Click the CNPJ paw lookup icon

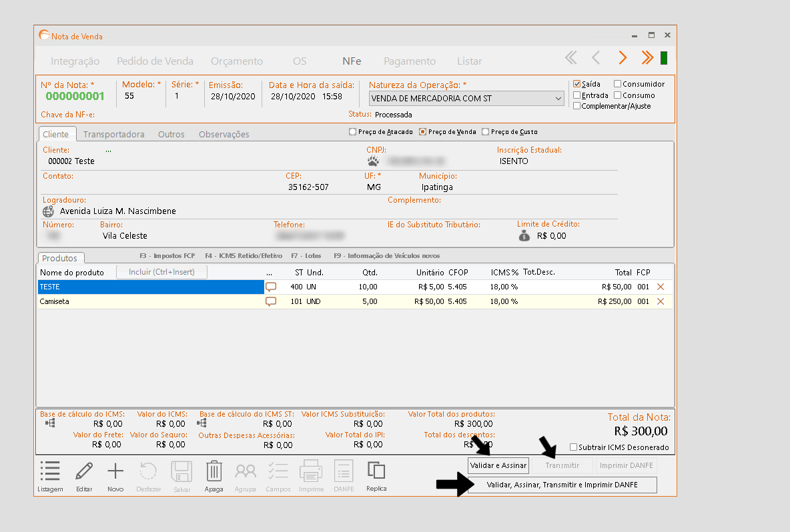[x=374, y=161]
